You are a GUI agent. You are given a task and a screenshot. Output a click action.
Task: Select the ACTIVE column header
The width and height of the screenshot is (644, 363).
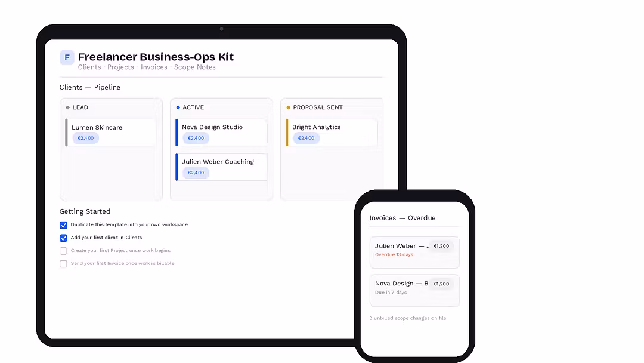point(193,107)
